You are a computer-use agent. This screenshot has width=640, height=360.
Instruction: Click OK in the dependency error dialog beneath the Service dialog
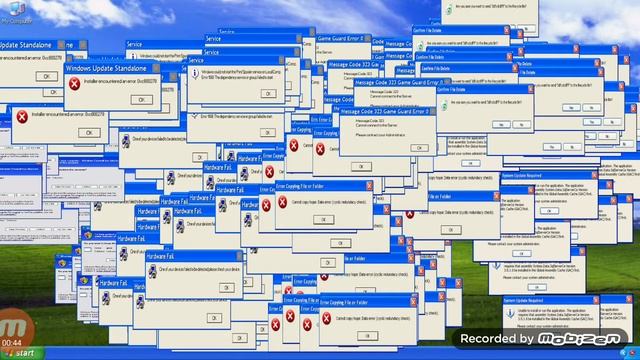[267, 132]
